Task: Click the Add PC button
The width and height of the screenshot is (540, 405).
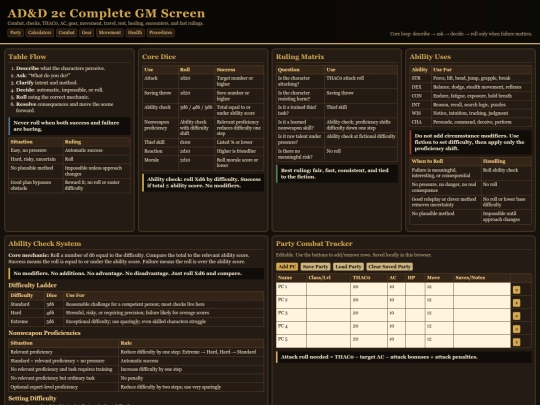Action: pos(287,267)
